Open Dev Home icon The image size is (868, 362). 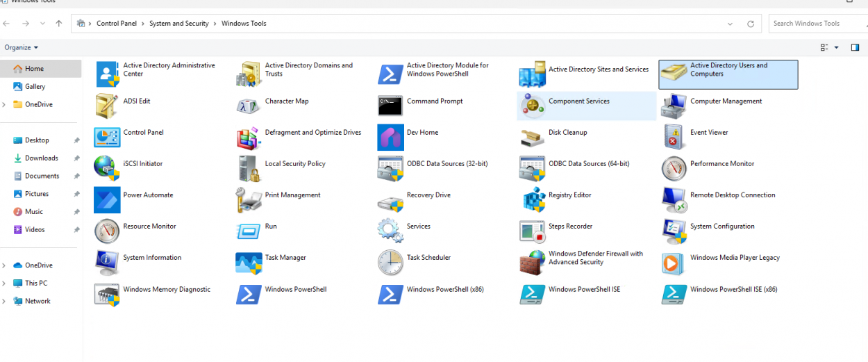[390, 137]
